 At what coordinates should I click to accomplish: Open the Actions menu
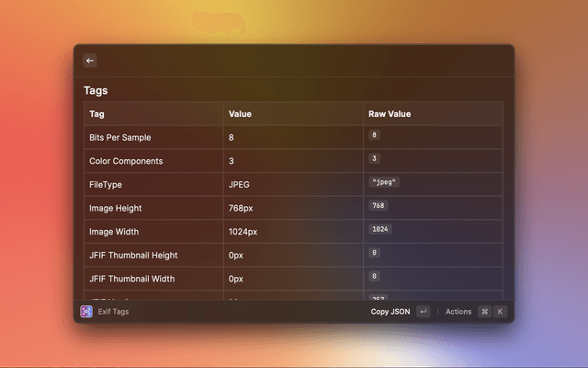tap(458, 312)
